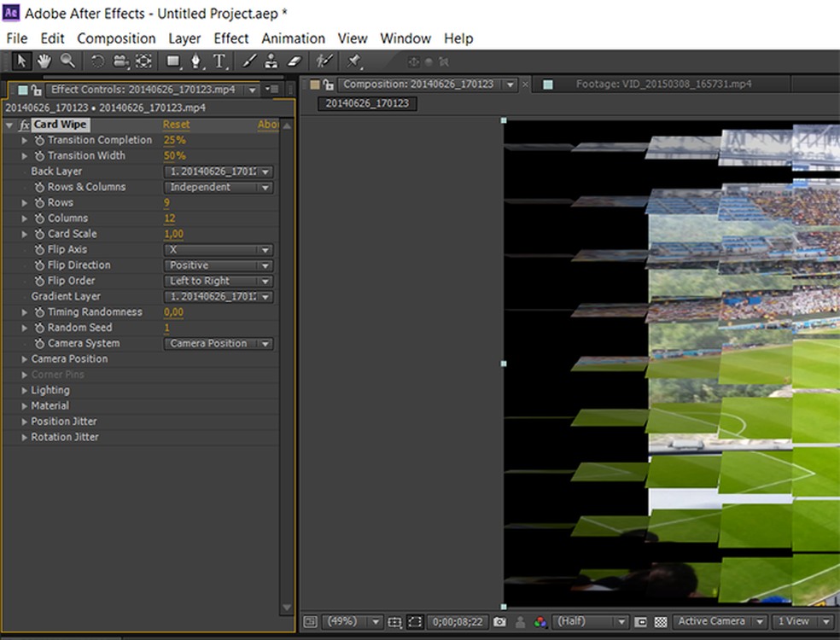Toggle stopwatch for Transition Completion
Screen dimensions: 840x640
[x=39, y=140]
